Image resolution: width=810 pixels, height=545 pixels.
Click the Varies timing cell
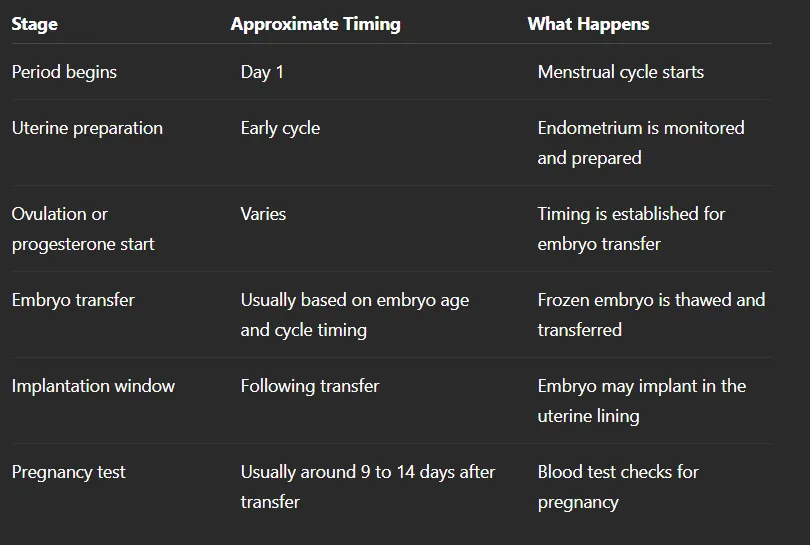pos(263,214)
